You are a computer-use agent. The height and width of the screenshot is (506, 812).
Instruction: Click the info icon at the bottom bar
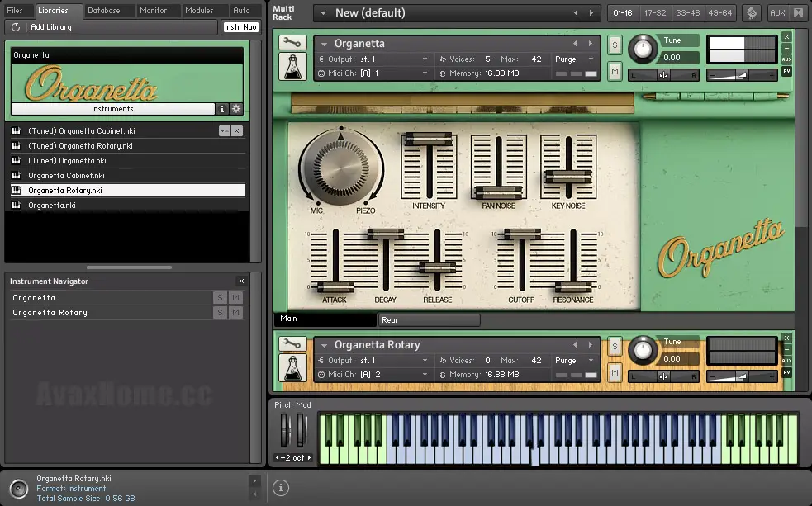coord(281,487)
